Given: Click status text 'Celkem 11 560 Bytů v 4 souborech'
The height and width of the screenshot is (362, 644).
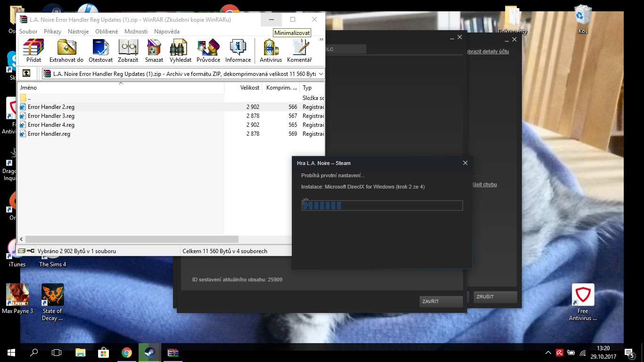Looking at the screenshot, I should [225, 251].
